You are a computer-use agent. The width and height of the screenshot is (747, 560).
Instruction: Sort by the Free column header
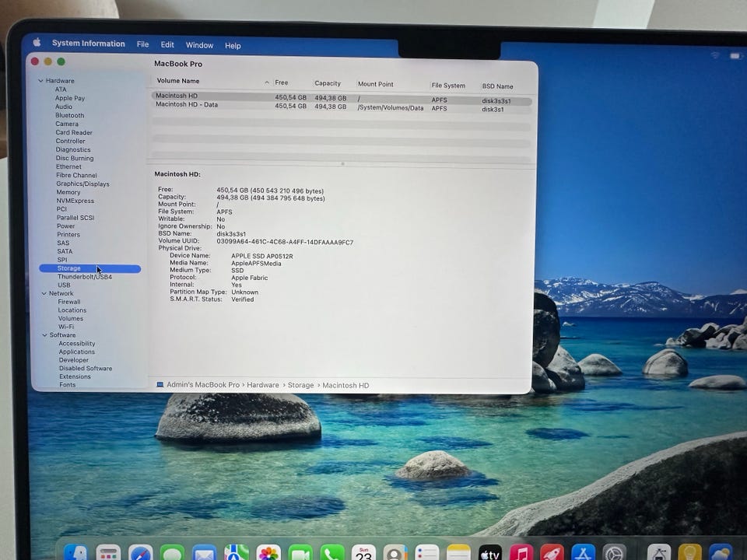[282, 82]
